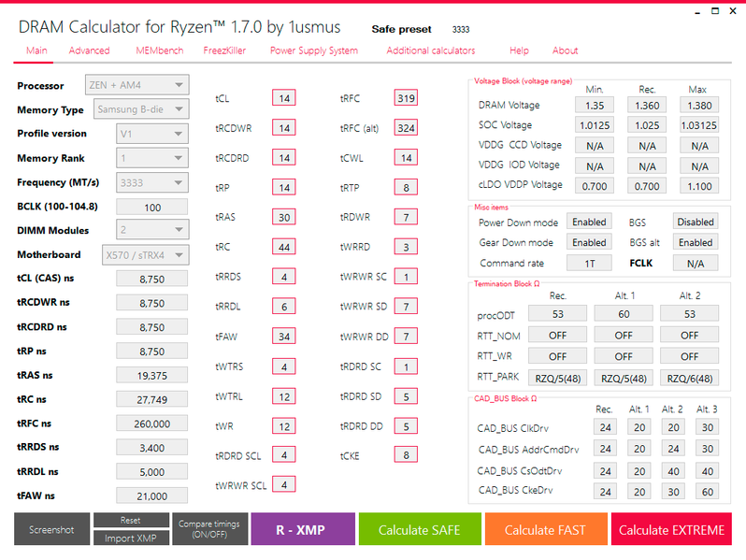The height and width of the screenshot is (560, 746).
Task: Open the Advanced tab
Action: pyautogui.click(x=89, y=50)
